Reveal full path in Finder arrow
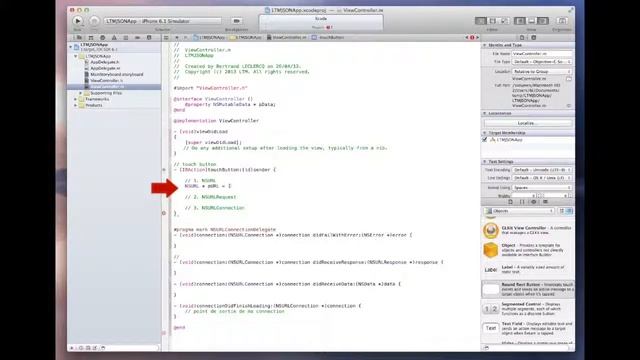 (x=569, y=106)
